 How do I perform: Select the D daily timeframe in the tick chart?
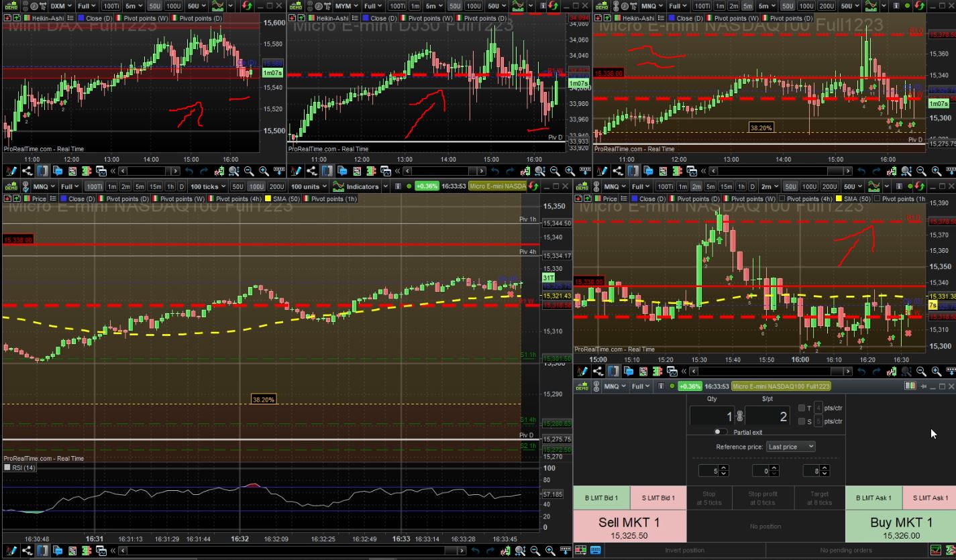(182, 186)
